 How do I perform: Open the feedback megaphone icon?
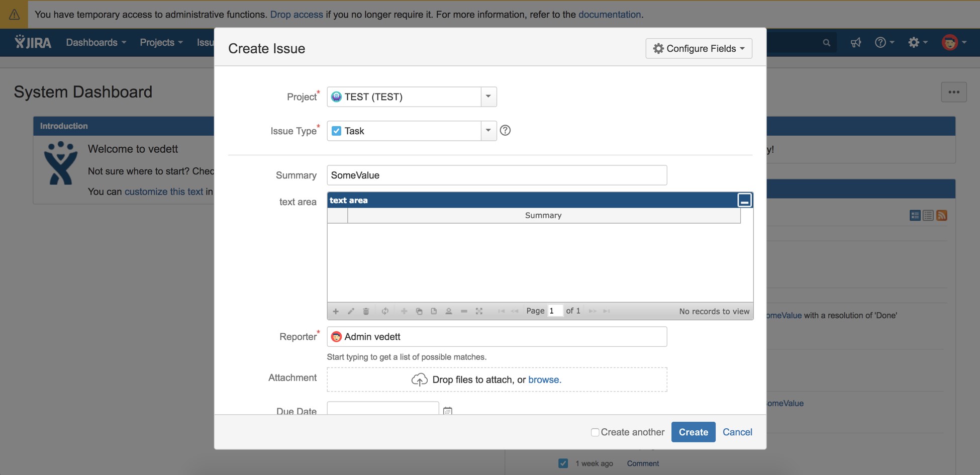coord(855,43)
